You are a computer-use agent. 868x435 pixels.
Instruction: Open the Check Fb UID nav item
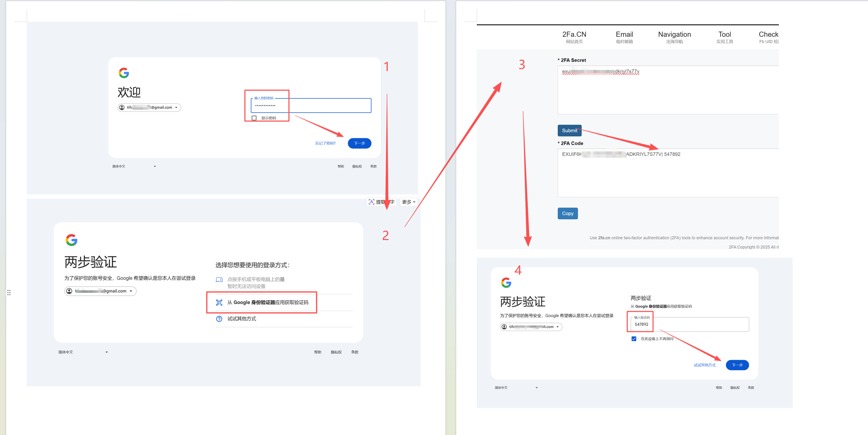[x=769, y=37]
